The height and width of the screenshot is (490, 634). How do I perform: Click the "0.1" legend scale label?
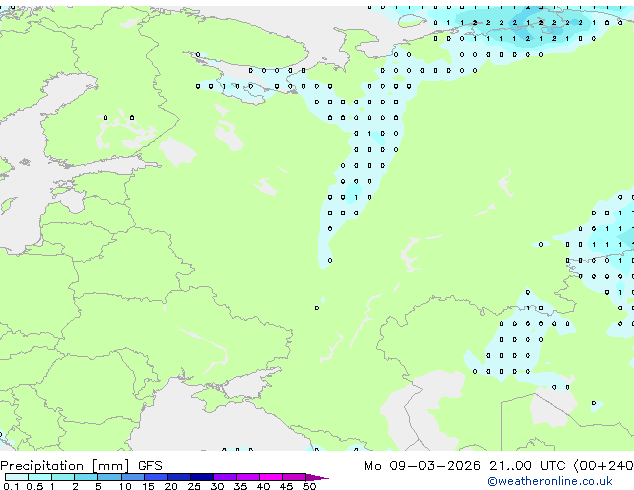11,486
